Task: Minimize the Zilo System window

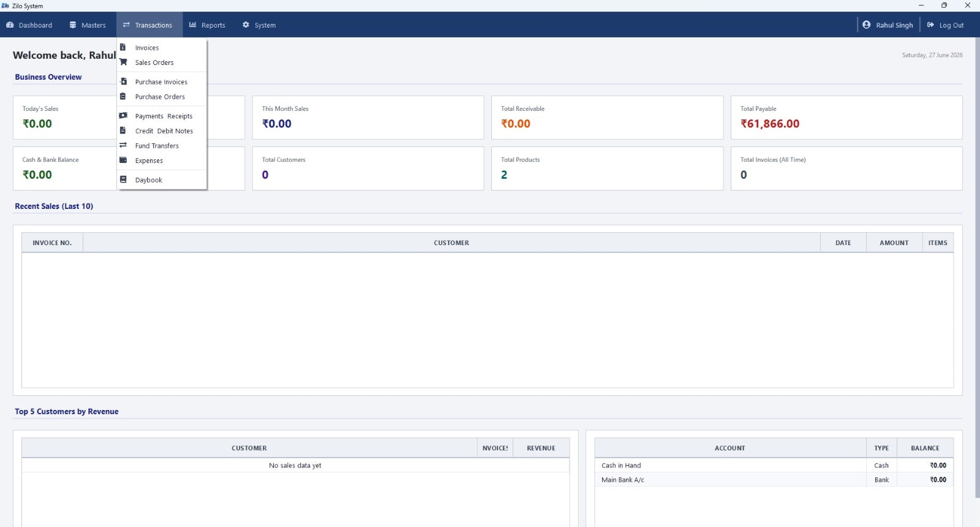Action: tap(921, 6)
